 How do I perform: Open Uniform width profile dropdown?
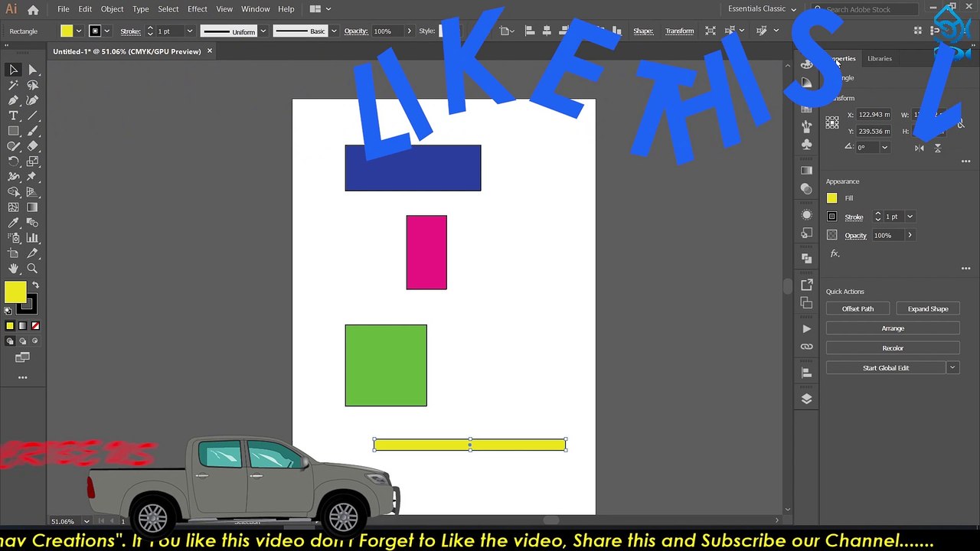point(263,31)
